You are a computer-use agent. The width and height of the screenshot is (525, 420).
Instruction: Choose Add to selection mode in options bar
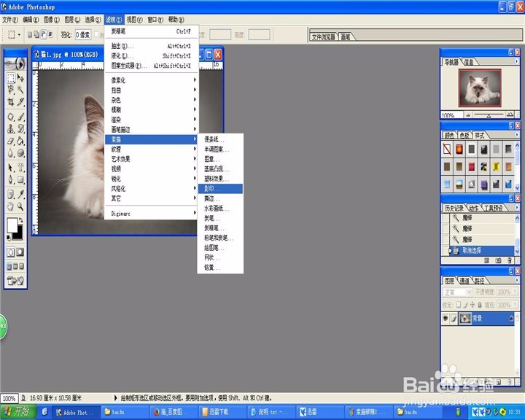coord(36,34)
